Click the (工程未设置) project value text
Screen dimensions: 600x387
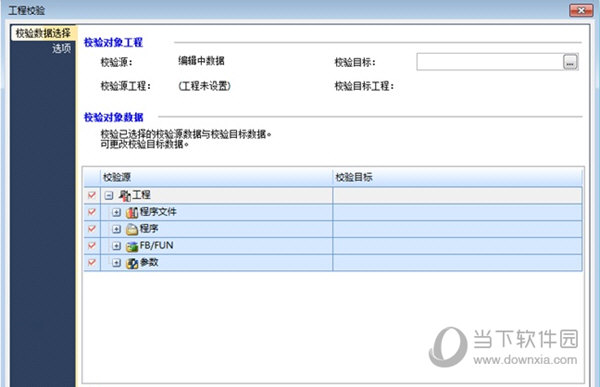pyautogui.click(x=204, y=86)
